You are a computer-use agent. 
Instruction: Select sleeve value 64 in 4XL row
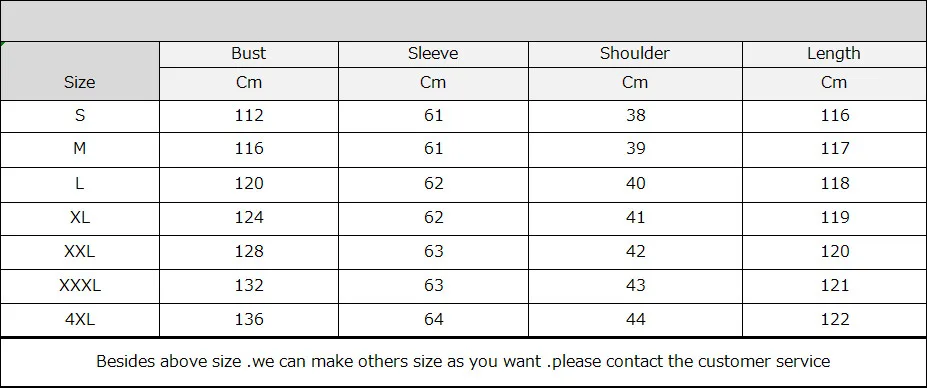[433, 319]
